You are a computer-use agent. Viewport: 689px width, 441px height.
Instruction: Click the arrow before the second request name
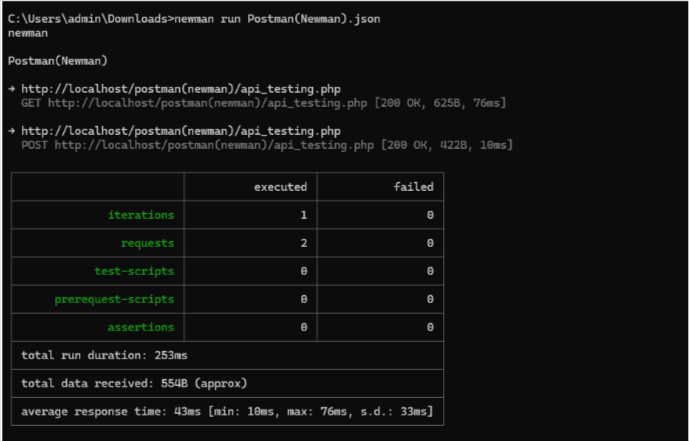[x=12, y=131]
